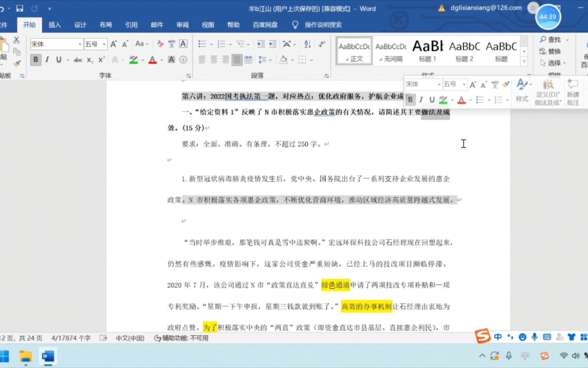Screen dimensions: 588x368
Task: Open the ribbon font size dropdown 五号
Action: click(104, 44)
